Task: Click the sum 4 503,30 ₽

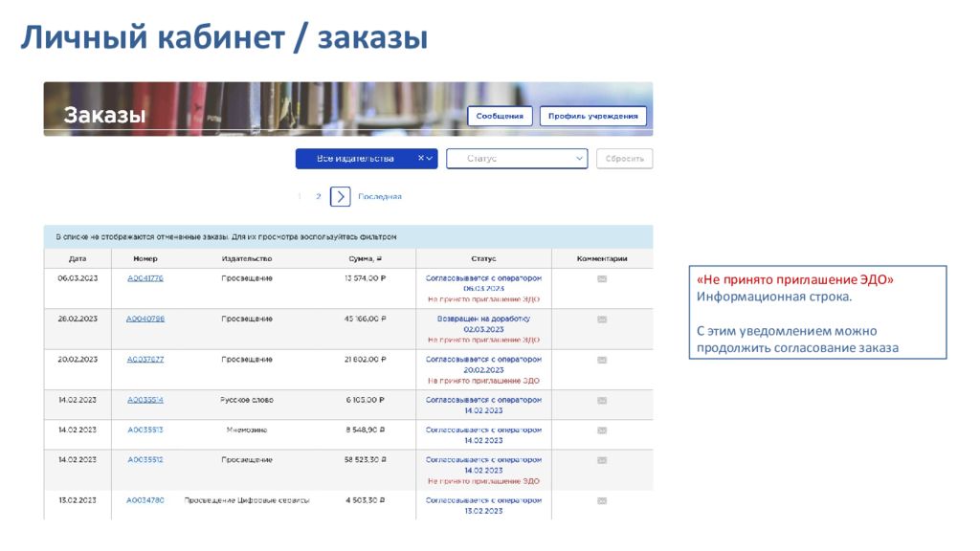Action: pos(365,500)
